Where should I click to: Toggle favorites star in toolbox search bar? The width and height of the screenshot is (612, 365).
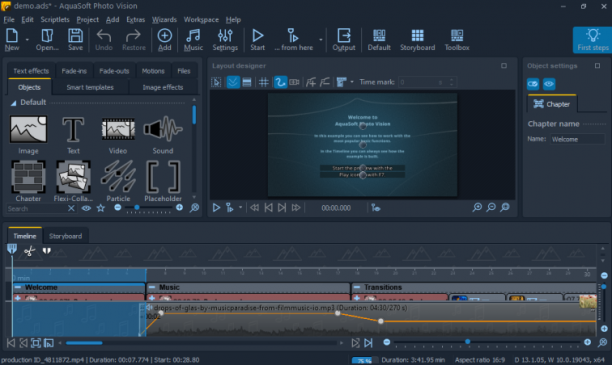[101, 208]
